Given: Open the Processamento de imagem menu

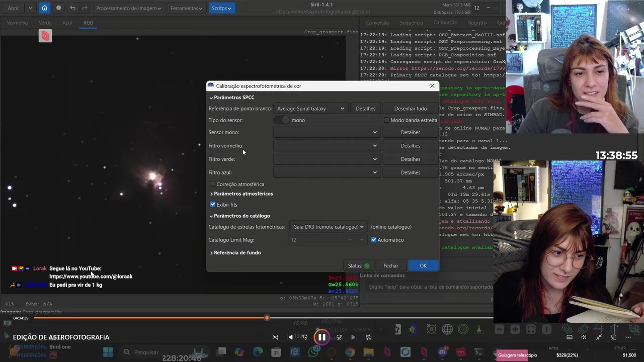Looking at the screenshot, I should [129, 8].
